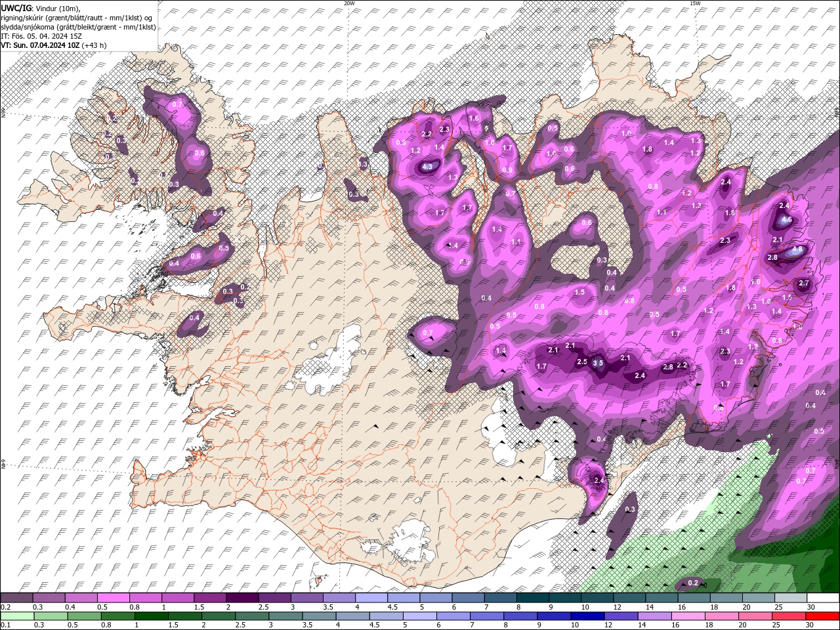Click palest green 0.1 swatch in rain legend

(x=17, y=616)
